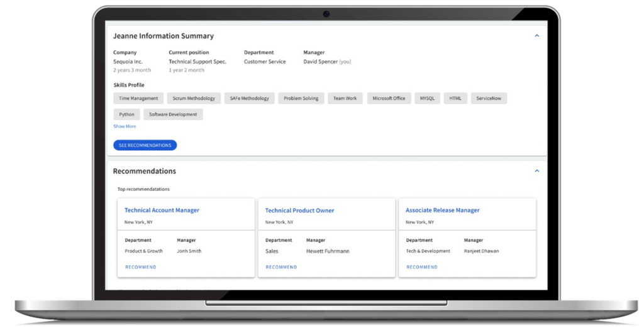The image size is (644, 333).
Task: Collapse the Recommendations section chevron
Action: (536, 171)
